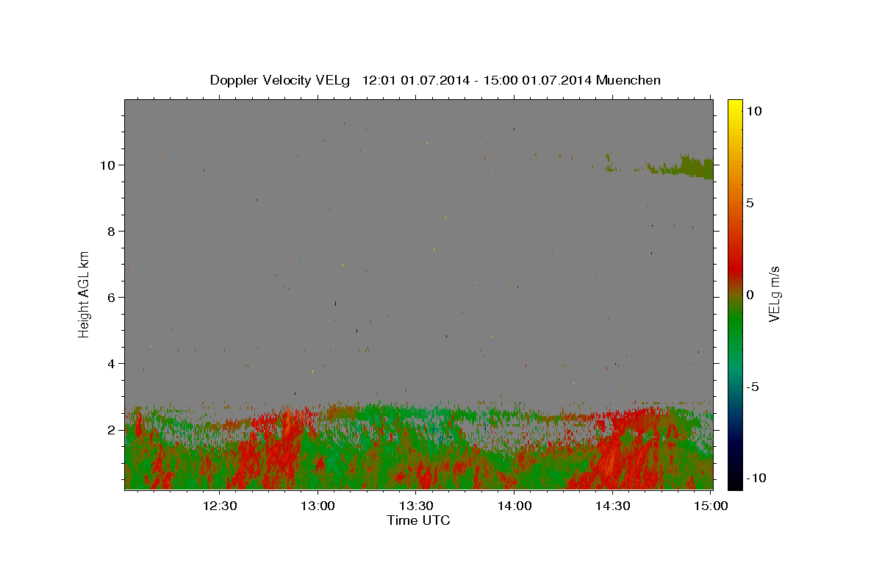The height and width of the screenshot is (588, 882).
Task: Click the height tick label 4
Action: coord(112,364)
